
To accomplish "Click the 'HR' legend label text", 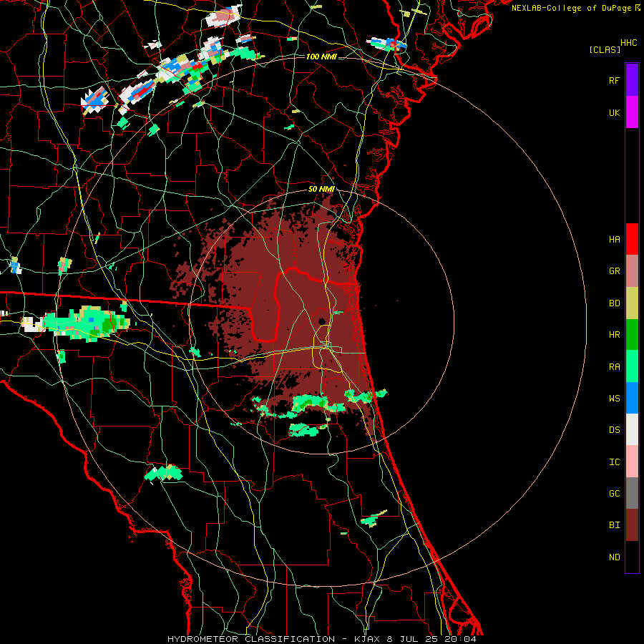I will pyautogui.click(x=615, y=335).
